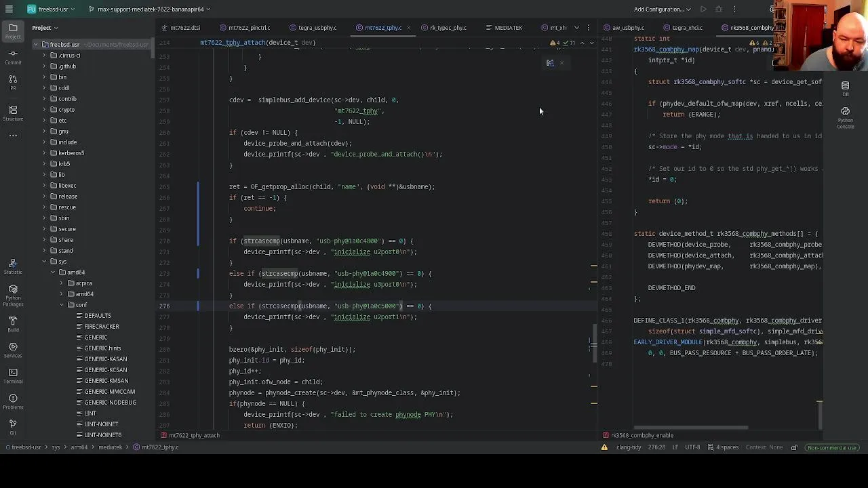This screenshot has height=488, width=868.
Task: Open the Problems tool window
Action: point(13,401)
